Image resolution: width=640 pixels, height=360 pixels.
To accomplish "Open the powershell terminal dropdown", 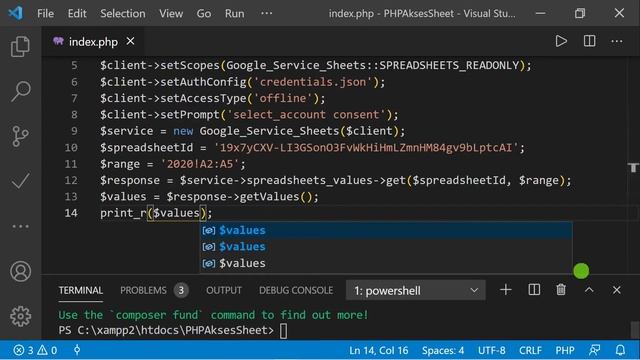I will click(416, 290).
